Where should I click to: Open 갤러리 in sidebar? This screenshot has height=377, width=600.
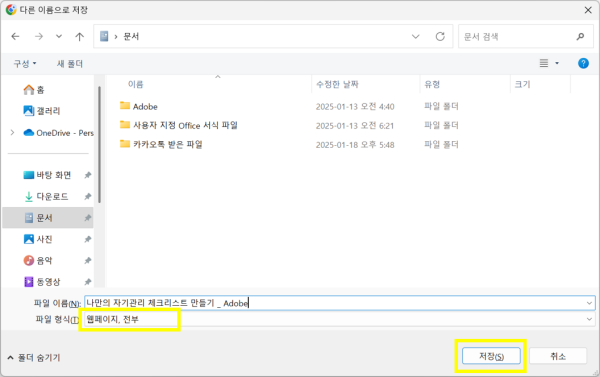pos(42,111)
